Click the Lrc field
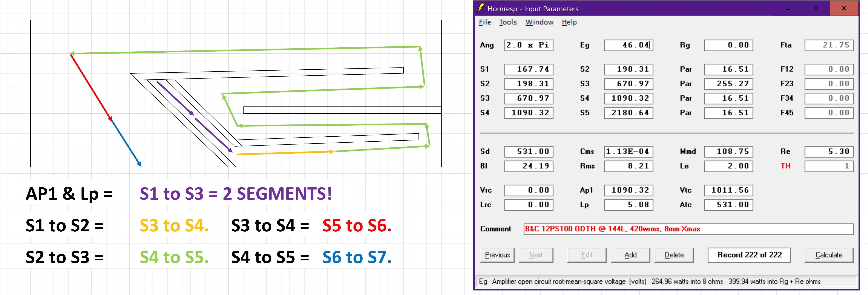868x295 pixels. tap(529, 205)
